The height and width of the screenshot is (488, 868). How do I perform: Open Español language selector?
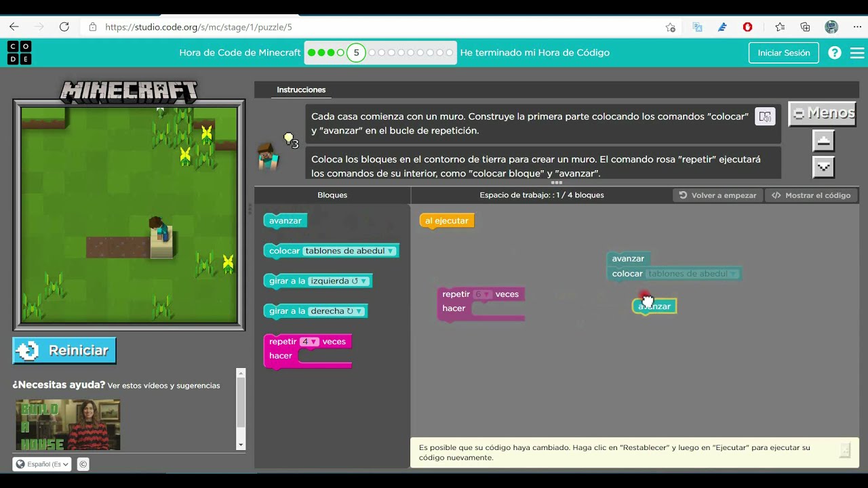[x=42, y=464]
